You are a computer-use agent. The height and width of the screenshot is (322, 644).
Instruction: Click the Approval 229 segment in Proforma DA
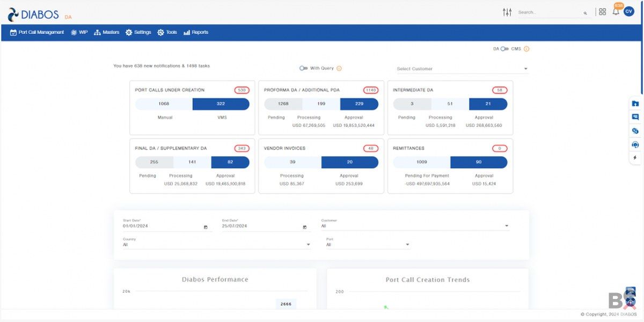359,104
